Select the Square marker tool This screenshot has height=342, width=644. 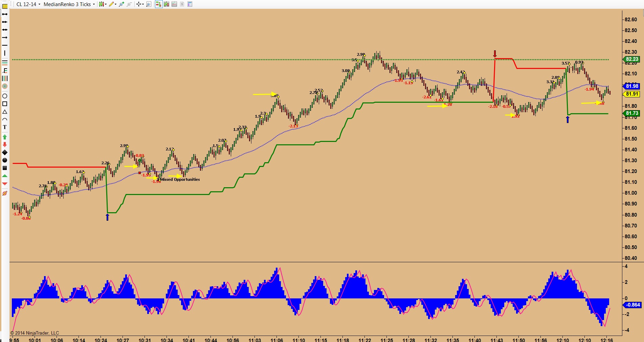point(5,168)
